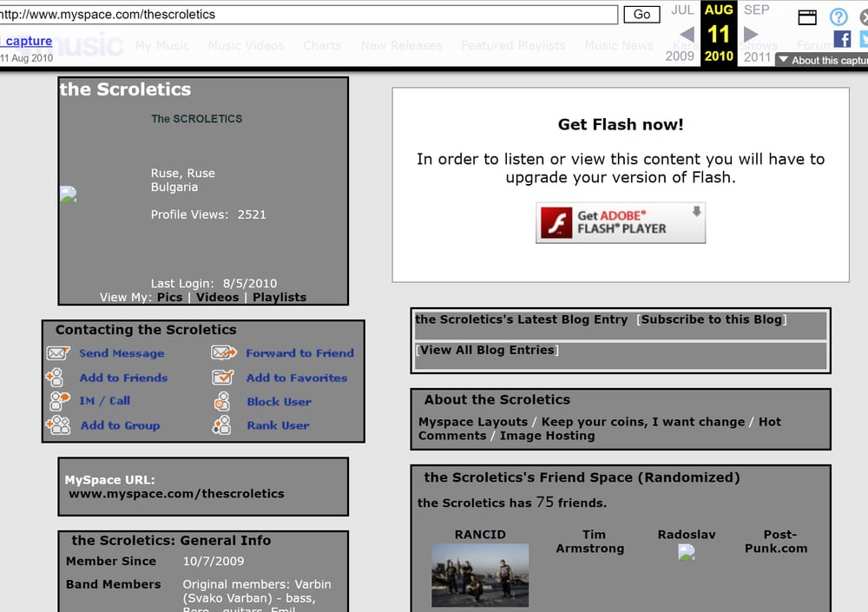868x612 pixels.
Task: Click Get Adobe Flash Player button
Action: tap(621, 222)
